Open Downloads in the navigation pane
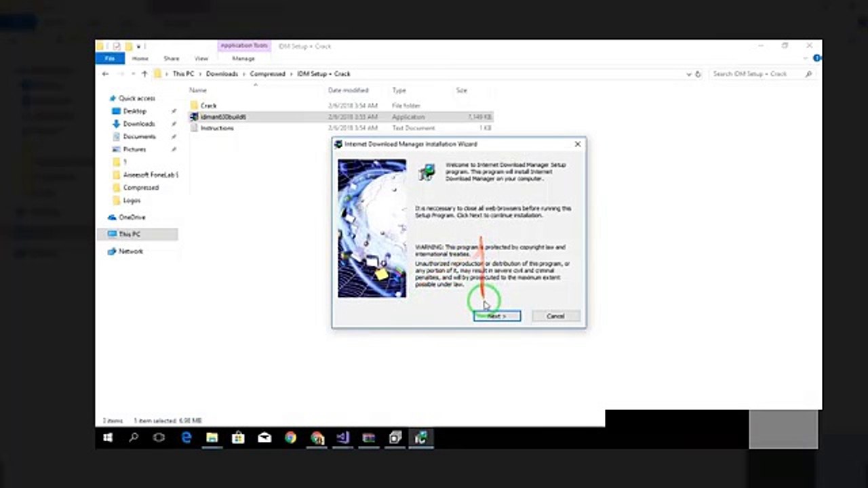The height and width of the screenshot is (488, 868). (x=138, y=124)
